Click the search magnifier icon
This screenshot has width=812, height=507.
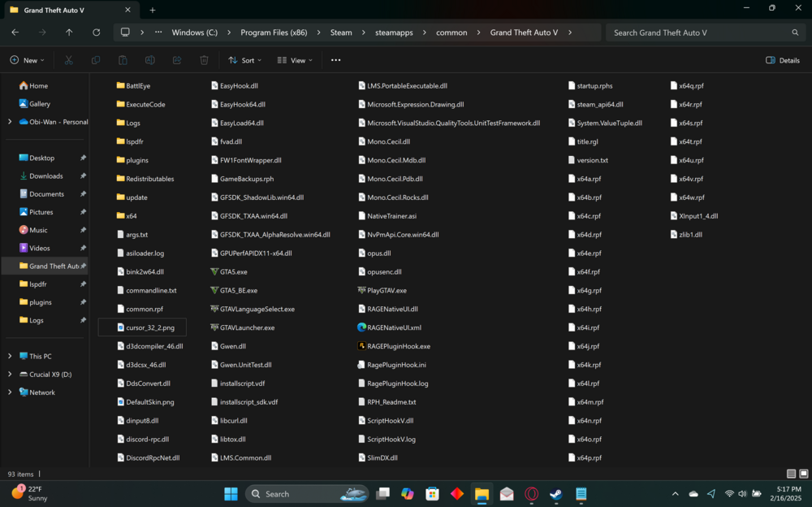tap(795, 32)
